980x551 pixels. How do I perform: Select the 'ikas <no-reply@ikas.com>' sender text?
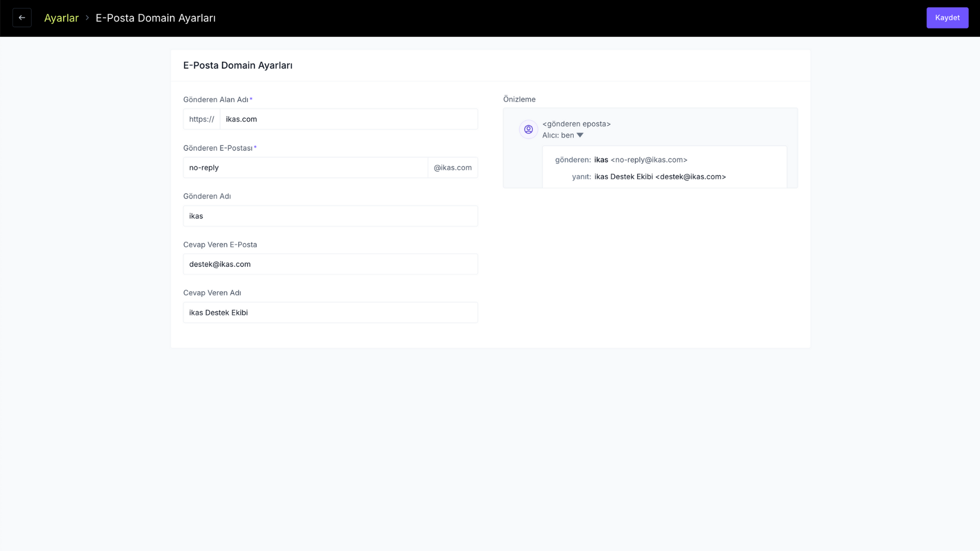641,160
